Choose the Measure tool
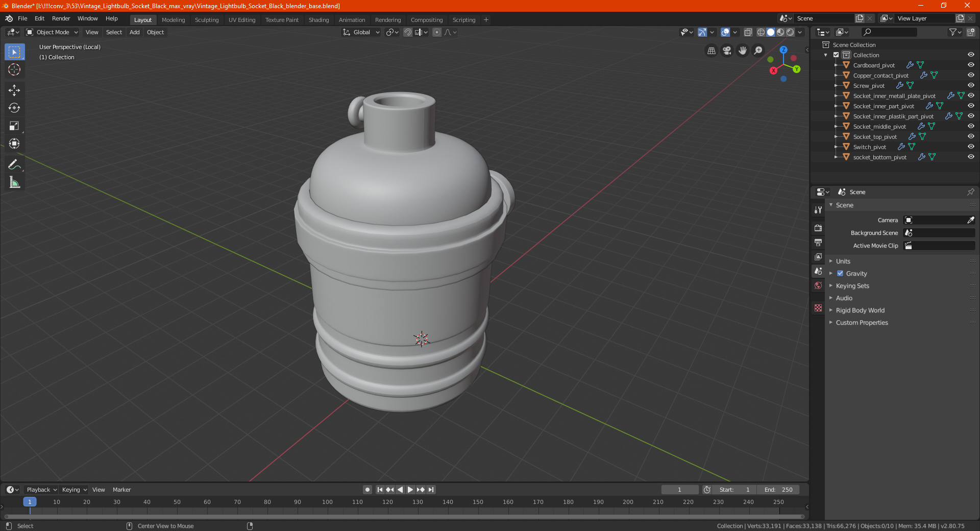Screen dimensions: 980x531 (x=14, y=182)
